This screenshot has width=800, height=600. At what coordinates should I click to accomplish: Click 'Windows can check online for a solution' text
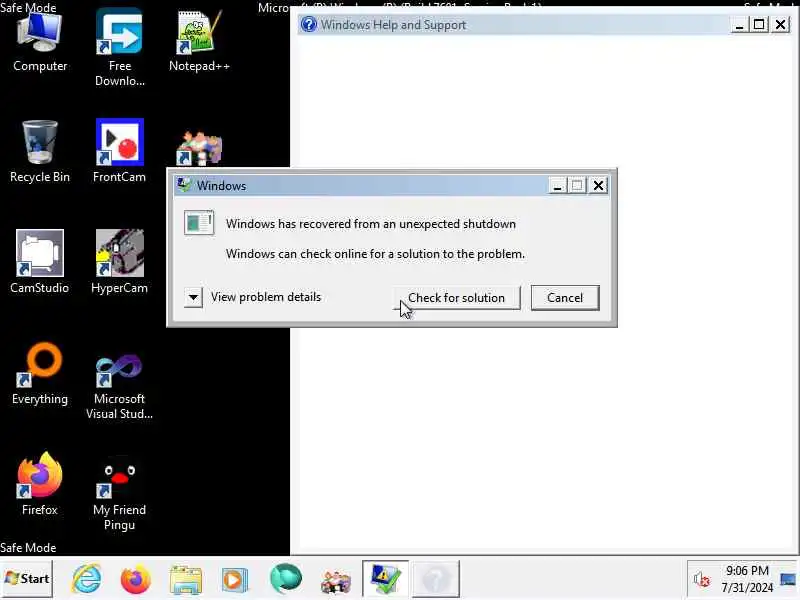(x=375, y=254)
